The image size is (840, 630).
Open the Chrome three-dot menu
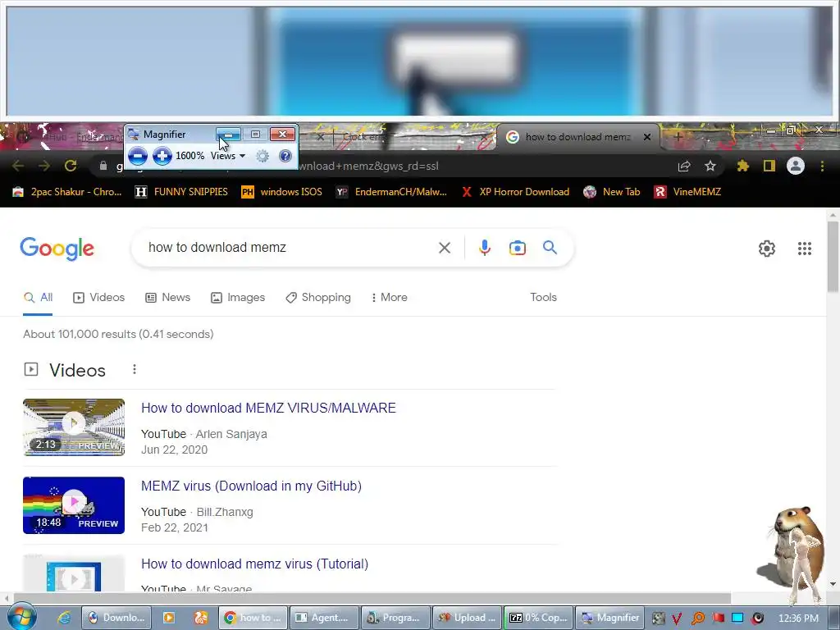(822, 166)
